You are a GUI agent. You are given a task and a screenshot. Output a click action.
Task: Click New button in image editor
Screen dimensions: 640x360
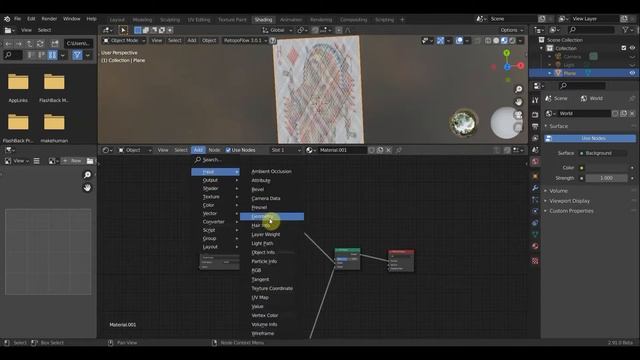pyautogui.click(x=73, y=161)
